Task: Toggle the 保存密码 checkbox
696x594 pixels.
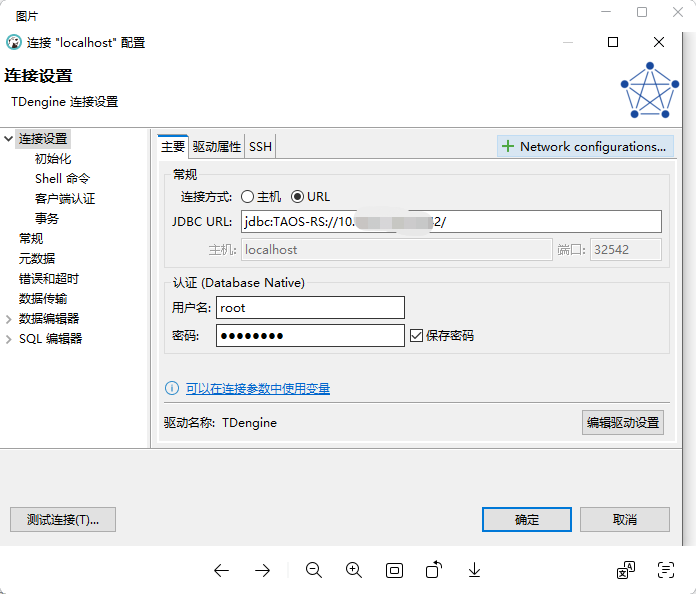Action: (x=416, y=336)
